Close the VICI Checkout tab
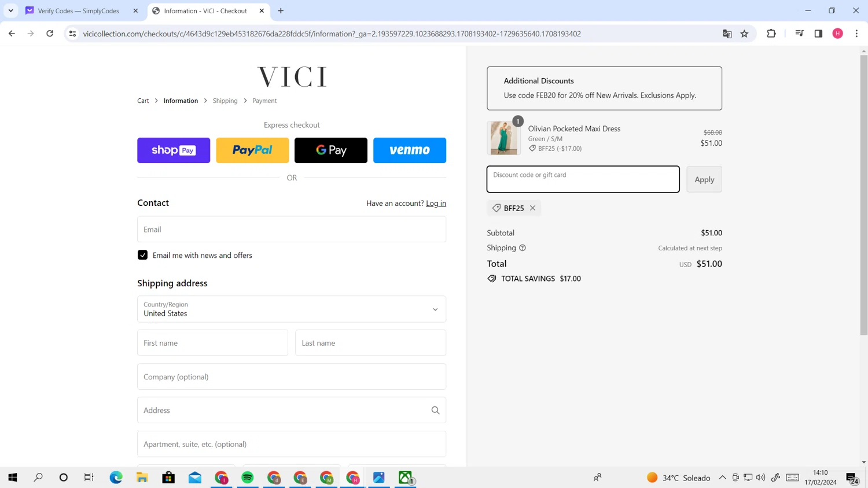868x488 pixels. coord(262,10)
